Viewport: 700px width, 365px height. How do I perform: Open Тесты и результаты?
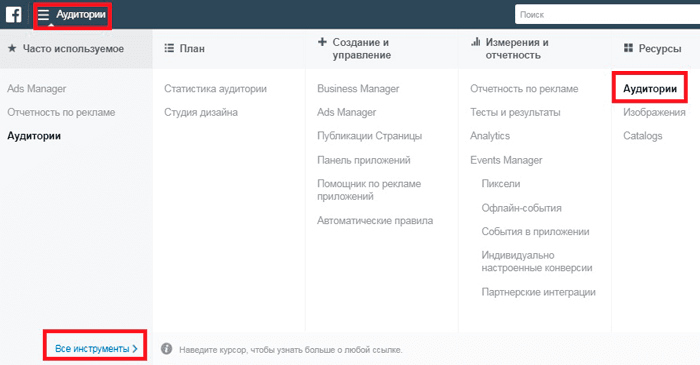coord(515,112)
